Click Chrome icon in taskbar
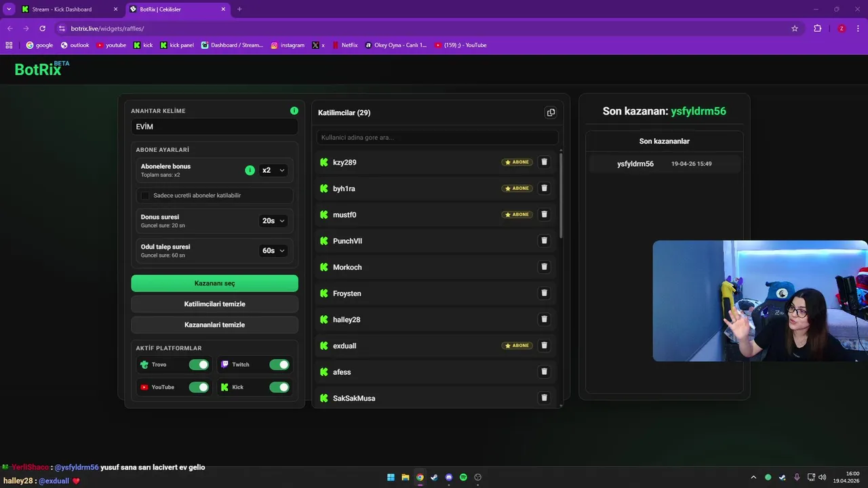The height and width of the screenshot is (488, 868). pyautogui.click(x=420, y=477)
